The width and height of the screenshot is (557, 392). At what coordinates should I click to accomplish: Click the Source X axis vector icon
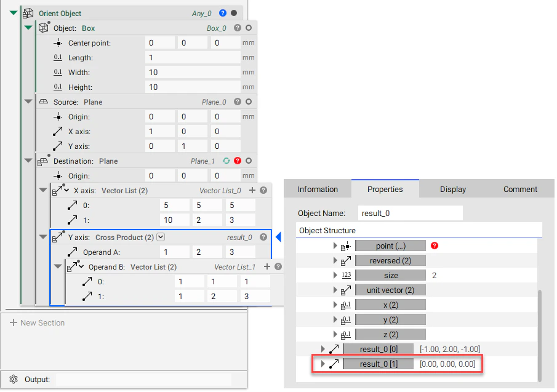click(x=58, y=131)
